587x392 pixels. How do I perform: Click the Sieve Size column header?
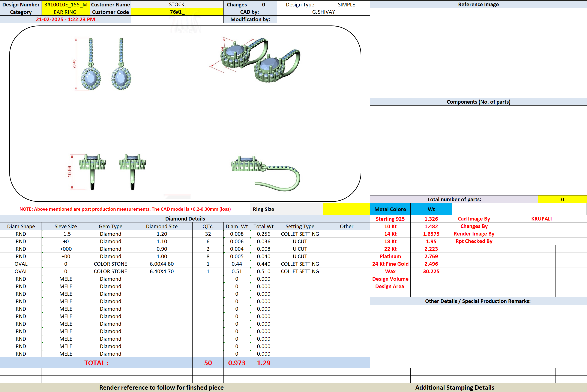click(66, 226)
